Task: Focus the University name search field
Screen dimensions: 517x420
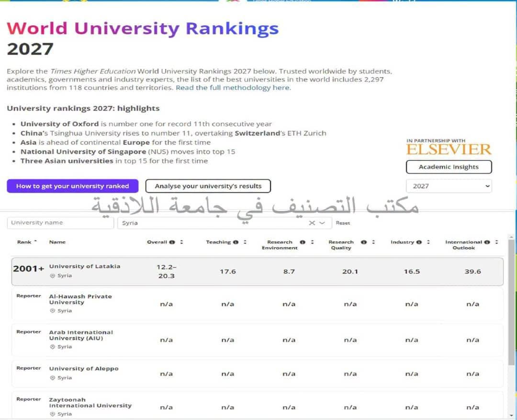Action: click(x=60, y=223)
